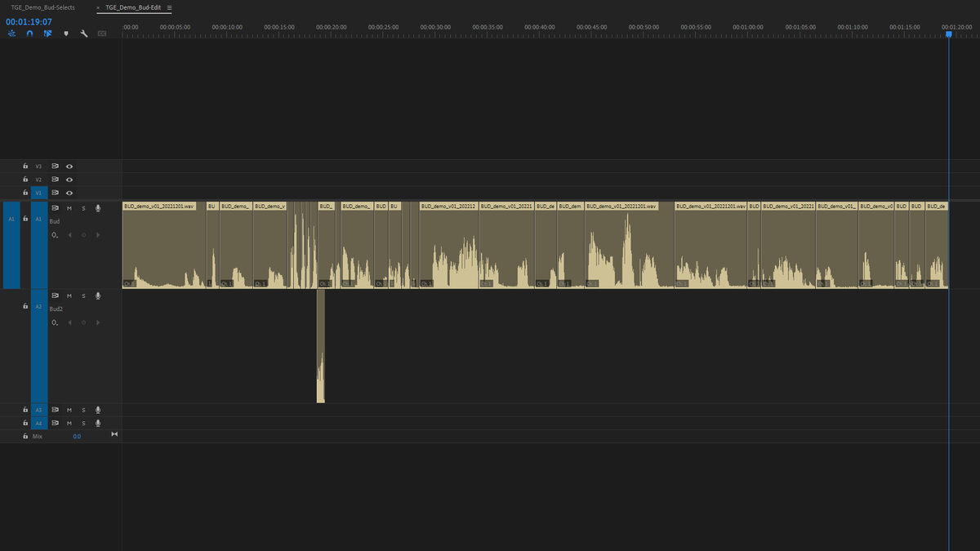This screenshot has width=980, height=551.
Task: Toggle lock on video track V1
Action: click(25, 193)
